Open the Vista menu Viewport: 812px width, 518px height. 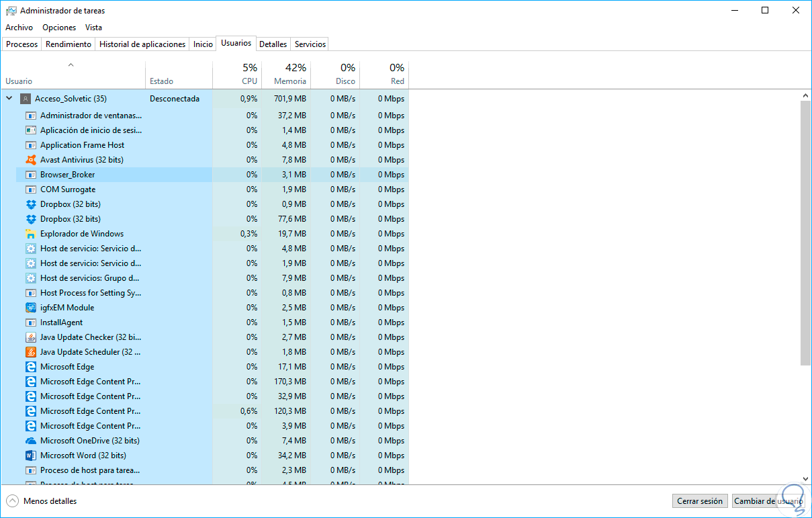click(93, 28)
